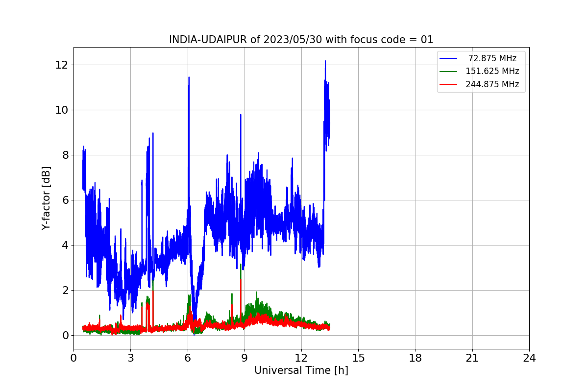Screen dimensions: 588x392
Task: Click the red legend line sample
Action: coord(448,84)
